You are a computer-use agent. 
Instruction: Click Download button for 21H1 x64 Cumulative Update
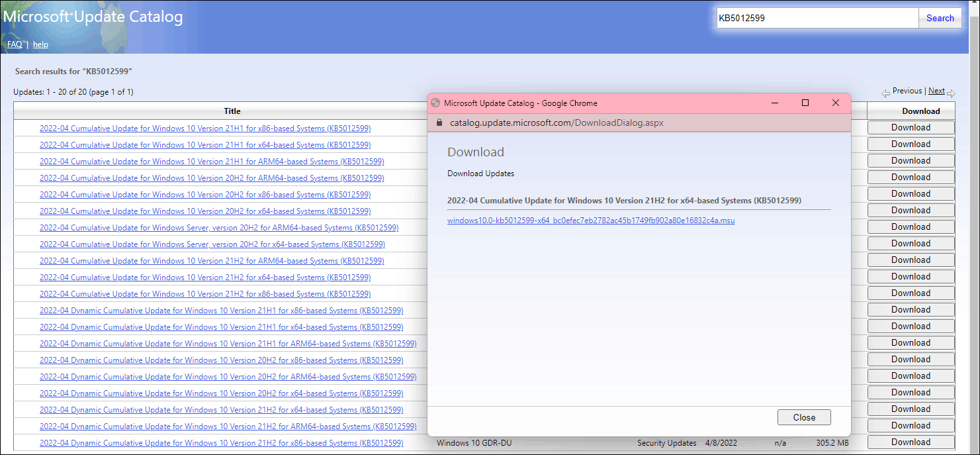click(911, 144)
